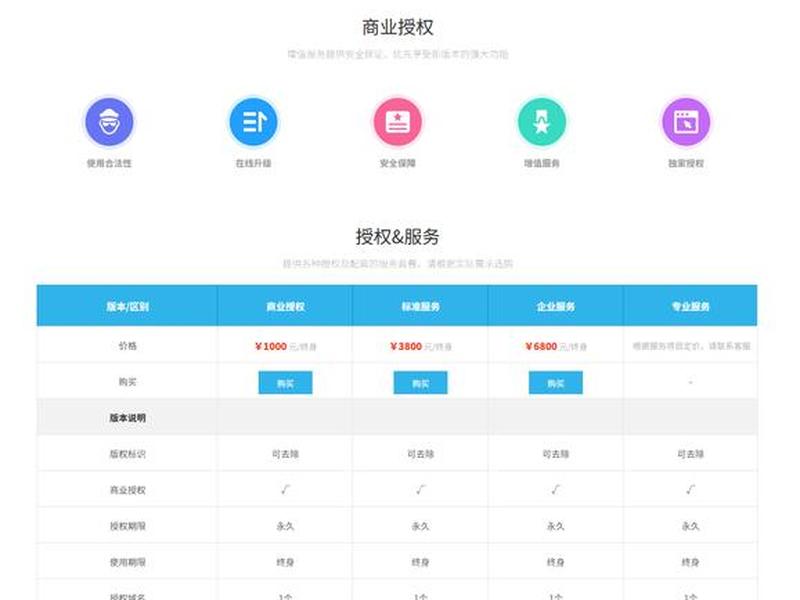Click the 增值服务 label under green icon
The height and width of the screenshot is (600, 800).
coord(541,163)
